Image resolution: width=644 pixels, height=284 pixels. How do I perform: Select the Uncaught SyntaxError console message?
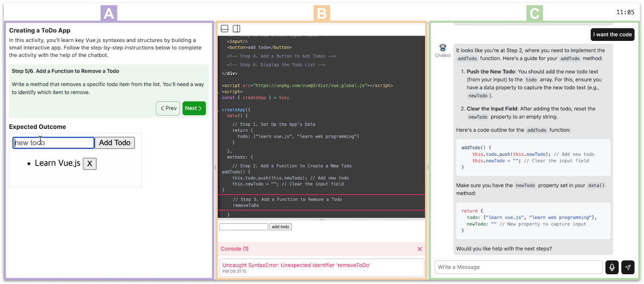click(x=296, y=265)
